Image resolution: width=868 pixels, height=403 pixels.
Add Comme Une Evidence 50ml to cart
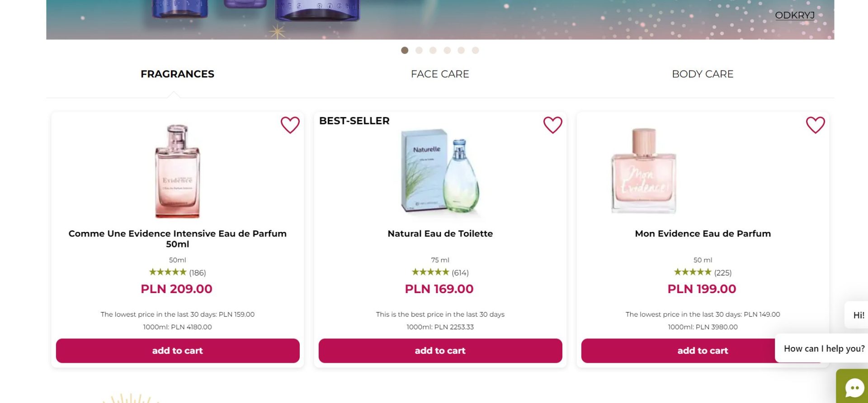(x=178, y=351)
